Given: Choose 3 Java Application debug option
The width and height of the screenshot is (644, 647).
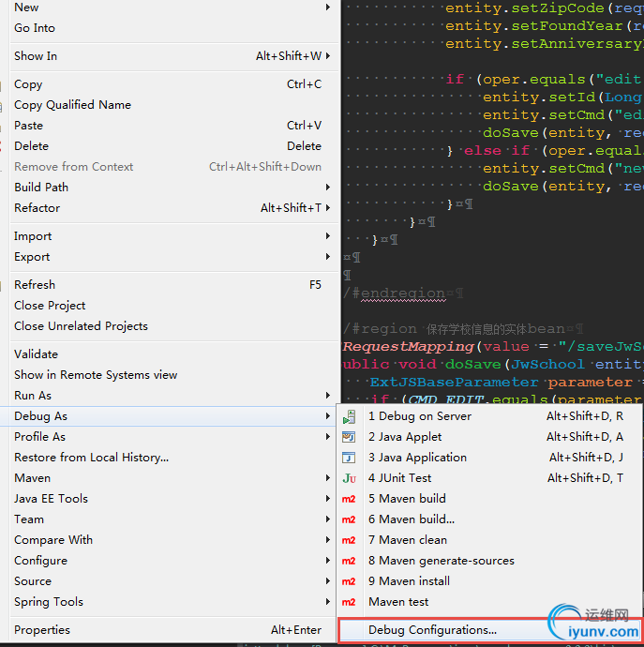Looking at the screenshot, I should [x=489, y=458].
